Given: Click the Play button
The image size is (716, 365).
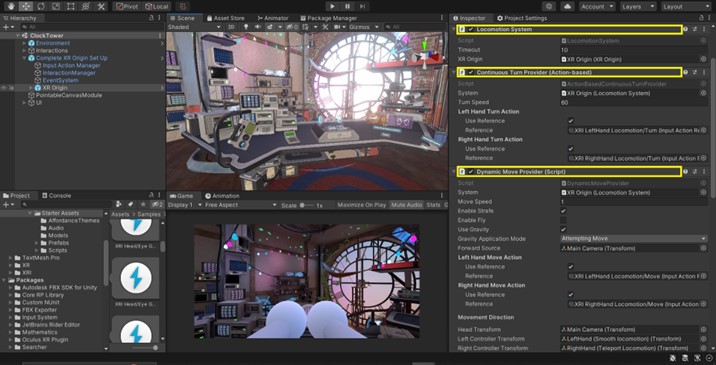Looking at the screenshot, I should click(332, 6).
